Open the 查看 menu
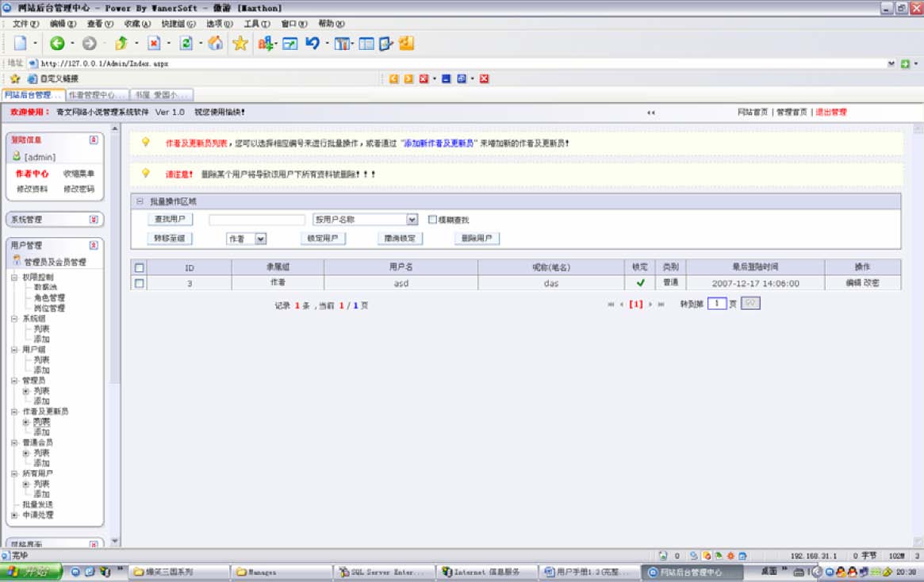Screen dimensions: 924x582 100,24
